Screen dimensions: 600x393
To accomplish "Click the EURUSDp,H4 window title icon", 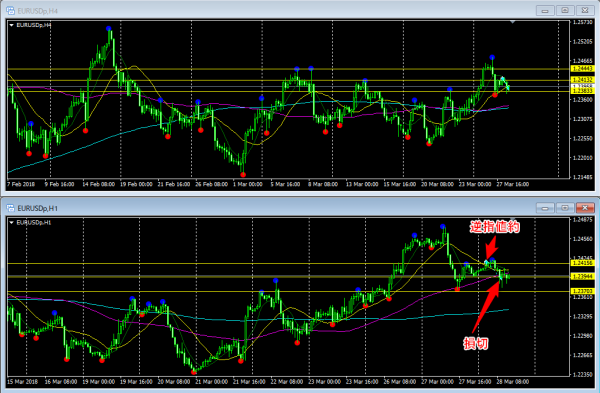I will 10,11.
